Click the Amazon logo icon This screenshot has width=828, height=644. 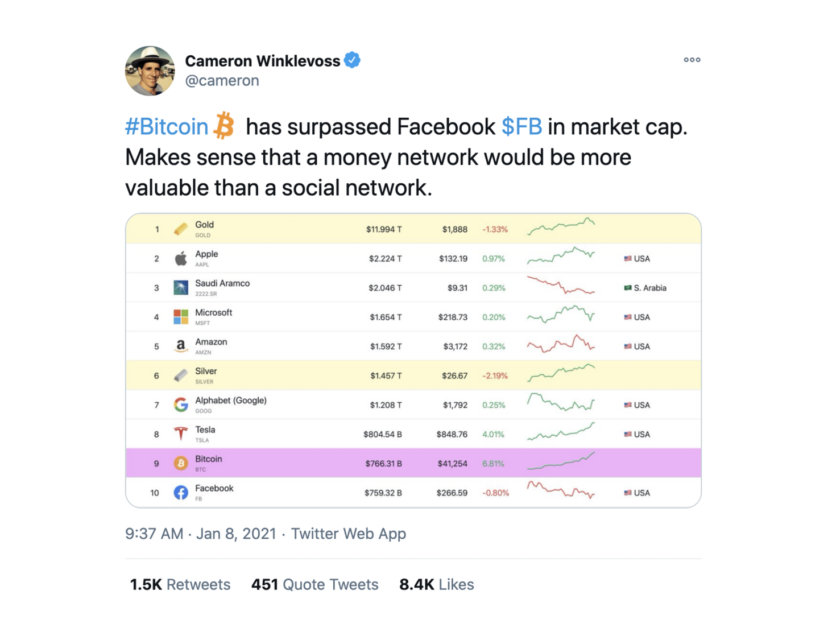click(x=181, y=346)
